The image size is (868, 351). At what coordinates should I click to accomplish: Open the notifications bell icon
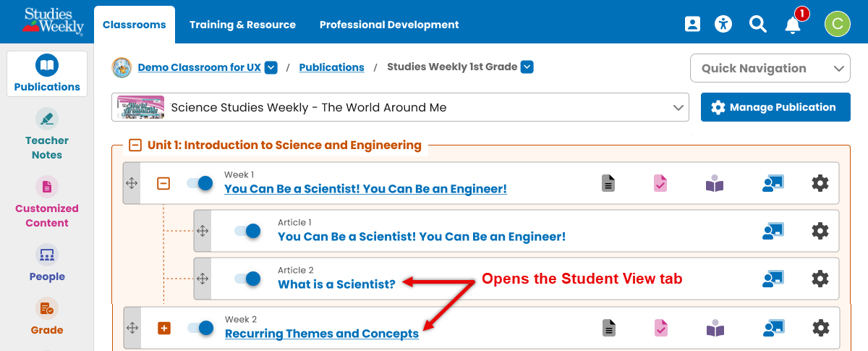793,25
